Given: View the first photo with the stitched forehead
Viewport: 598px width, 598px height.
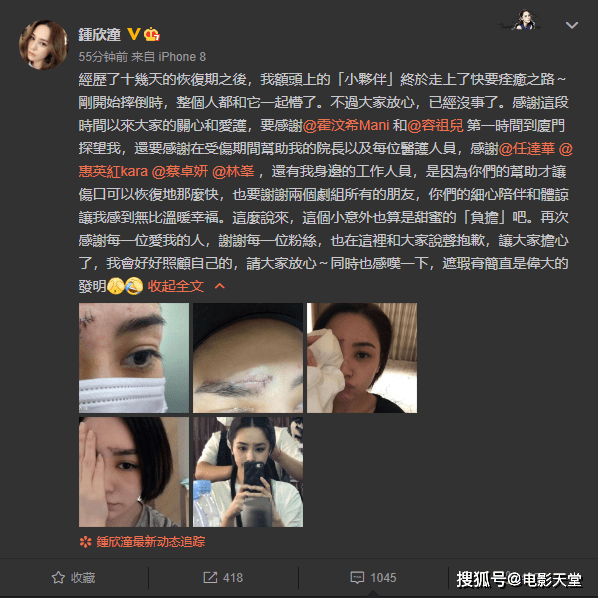Looking at the screenshot, I should pos(134,358).
